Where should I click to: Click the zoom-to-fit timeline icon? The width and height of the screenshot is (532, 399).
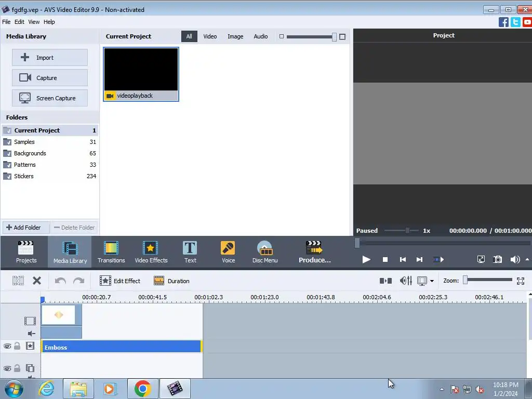pos(521,281)
